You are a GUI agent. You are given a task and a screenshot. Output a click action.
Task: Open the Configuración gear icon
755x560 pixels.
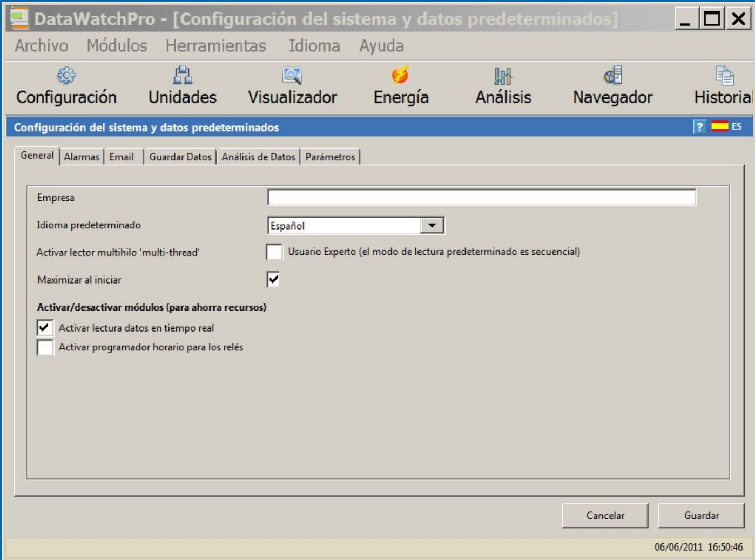click(x=66, y=76)
